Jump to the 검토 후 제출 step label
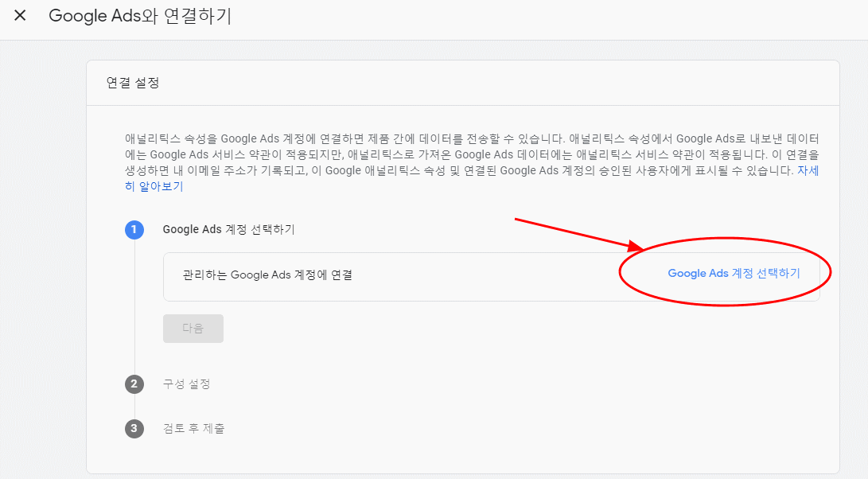The width and height of the screenshot is (868, 479). coord(194,428)
